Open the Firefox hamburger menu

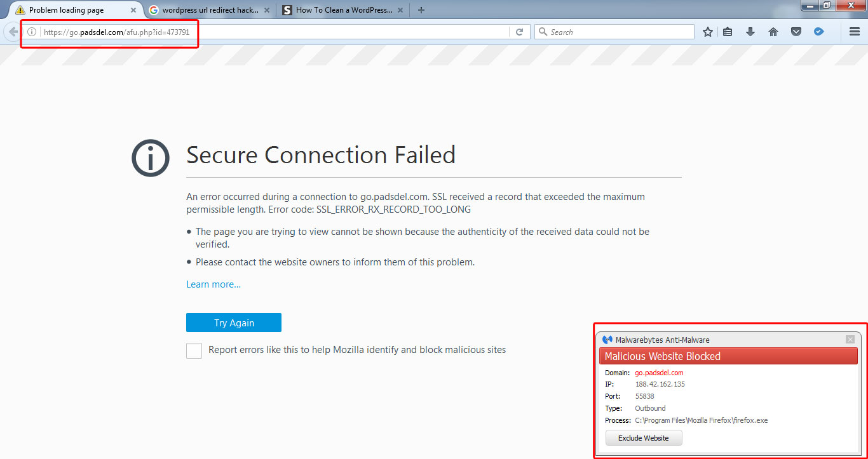tap(855, 32)
